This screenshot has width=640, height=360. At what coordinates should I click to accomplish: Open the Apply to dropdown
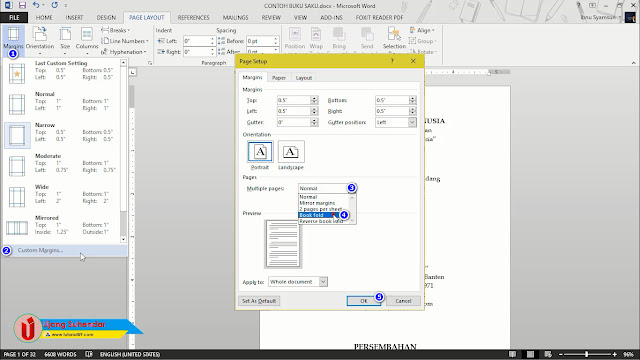coord(298,282)
